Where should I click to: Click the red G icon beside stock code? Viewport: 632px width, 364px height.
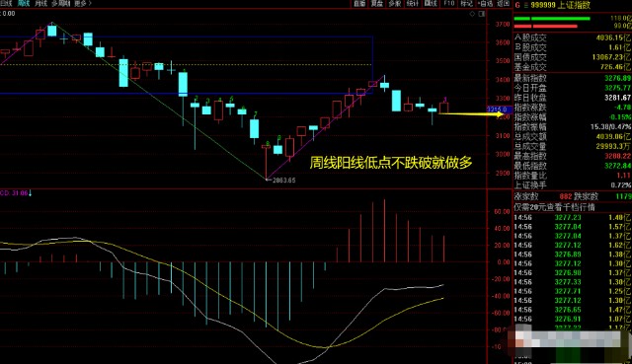click(517, 5)
